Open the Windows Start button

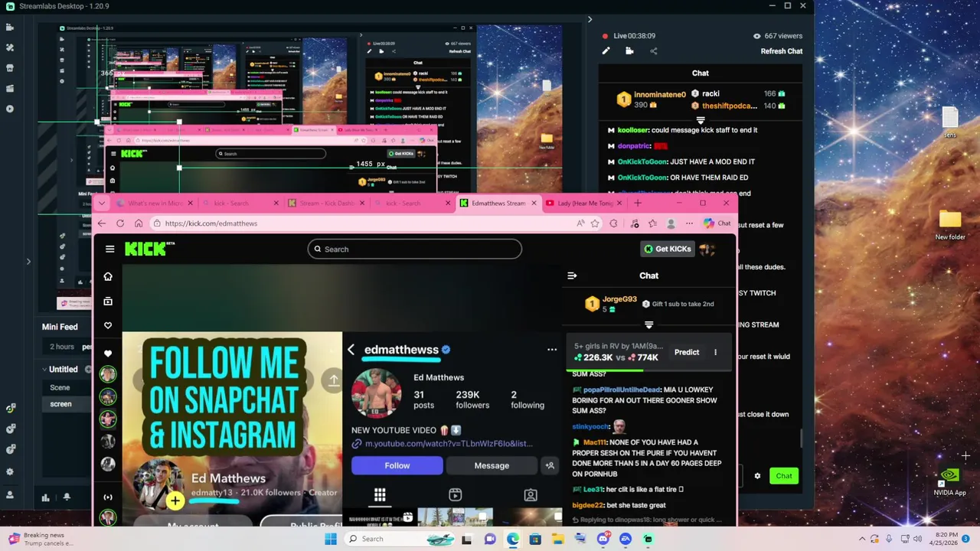[330, 539]
